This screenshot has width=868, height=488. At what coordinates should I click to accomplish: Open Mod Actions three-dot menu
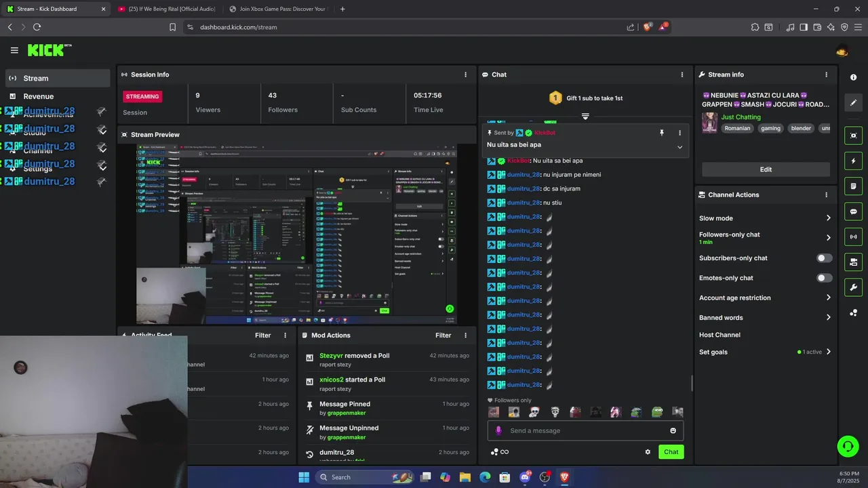coord(465,335)
